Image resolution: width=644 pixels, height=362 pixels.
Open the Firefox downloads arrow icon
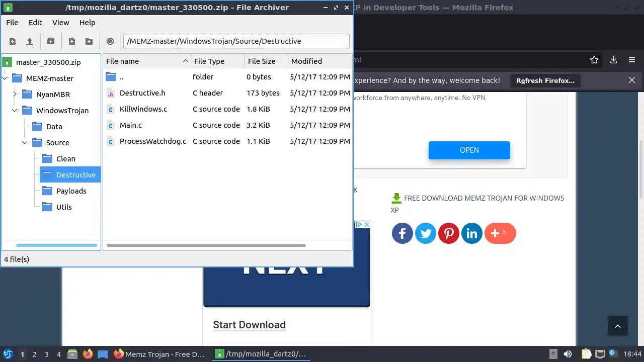613,60
